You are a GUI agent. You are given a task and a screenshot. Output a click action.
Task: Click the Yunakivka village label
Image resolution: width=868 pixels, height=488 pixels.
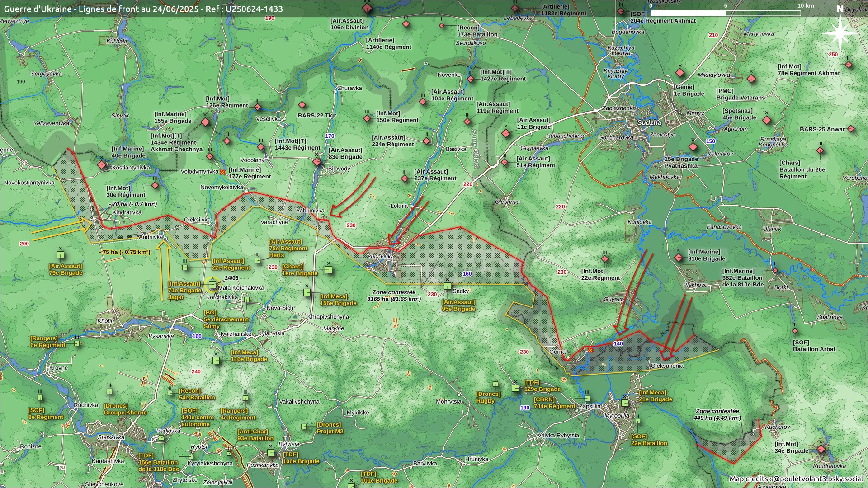tap(381, 257)
